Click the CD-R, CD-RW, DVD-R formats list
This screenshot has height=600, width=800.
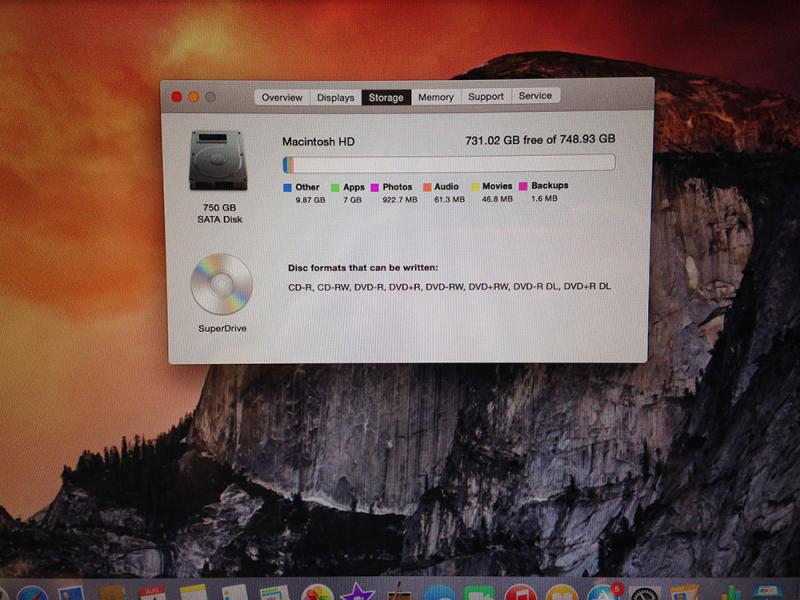[449, 287]
